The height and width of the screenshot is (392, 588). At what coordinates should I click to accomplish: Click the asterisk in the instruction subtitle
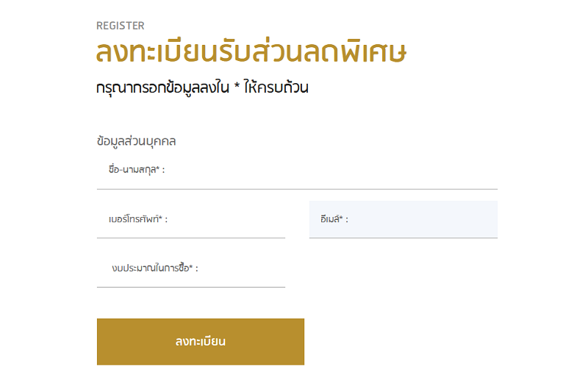pyautogui.click(x=237, y=86)
